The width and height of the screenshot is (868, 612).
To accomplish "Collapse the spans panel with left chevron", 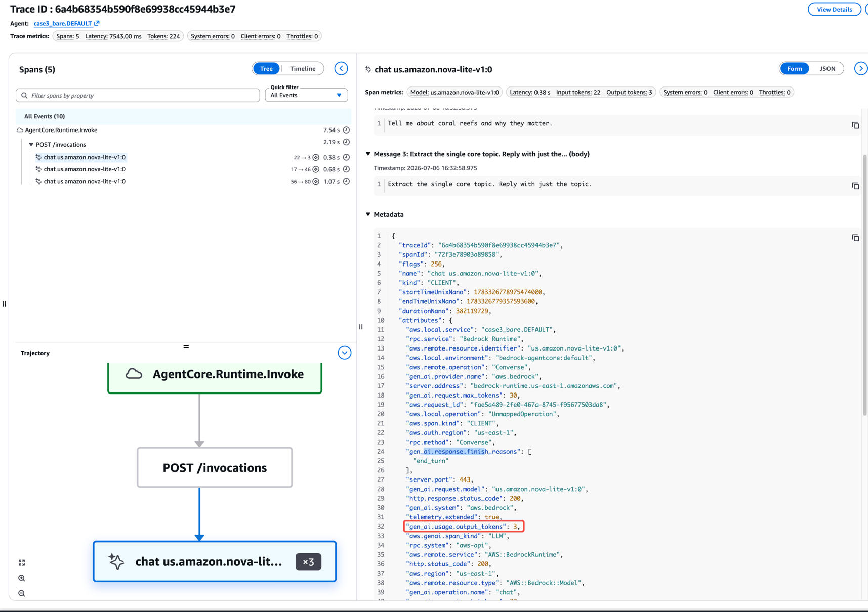I will [x=341, y=69].
